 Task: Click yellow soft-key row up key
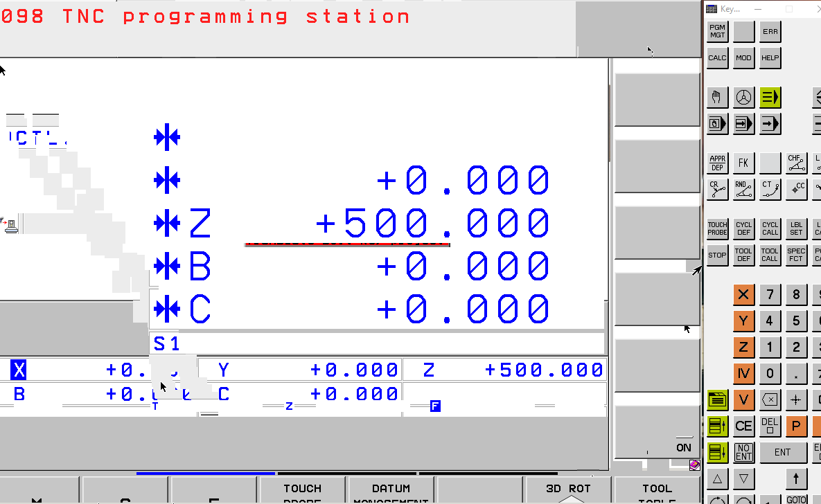717,426
